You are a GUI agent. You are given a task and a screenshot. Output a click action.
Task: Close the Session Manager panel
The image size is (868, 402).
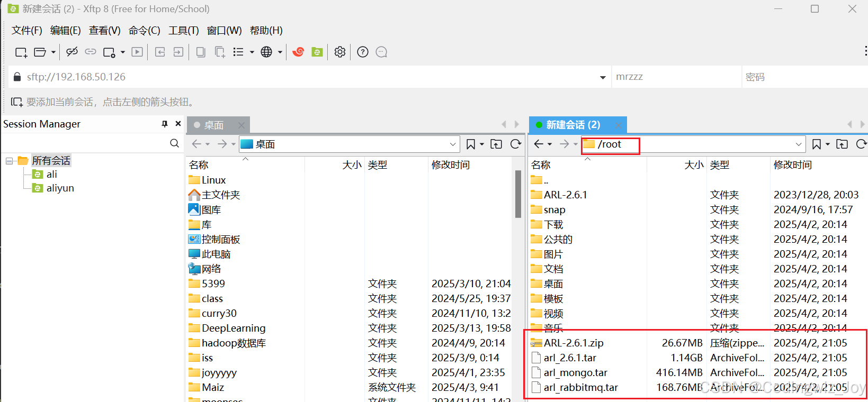click(x=178, y=124)
